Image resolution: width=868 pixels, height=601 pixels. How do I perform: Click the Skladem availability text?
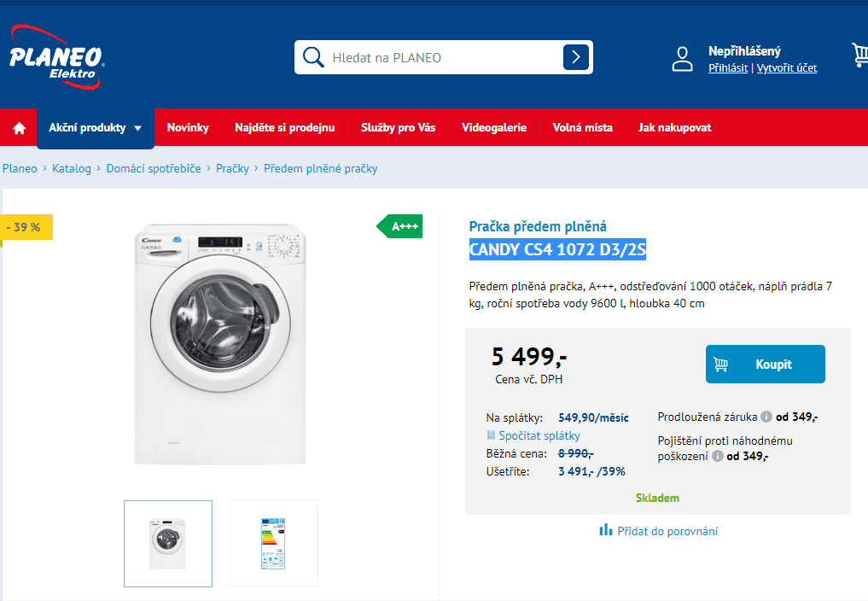pos(657,498)
